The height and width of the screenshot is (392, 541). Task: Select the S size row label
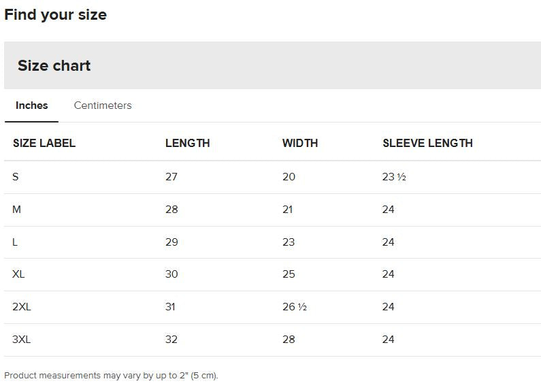16,177
